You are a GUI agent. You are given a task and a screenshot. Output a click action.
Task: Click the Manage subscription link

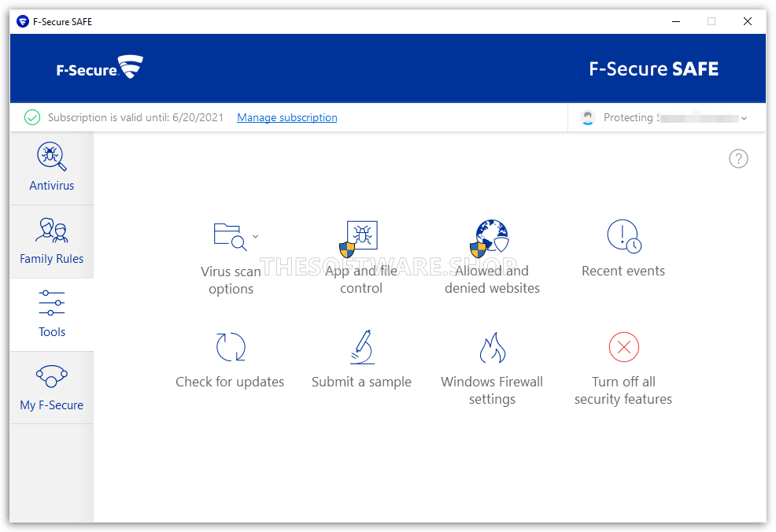[x=287, y=118]
